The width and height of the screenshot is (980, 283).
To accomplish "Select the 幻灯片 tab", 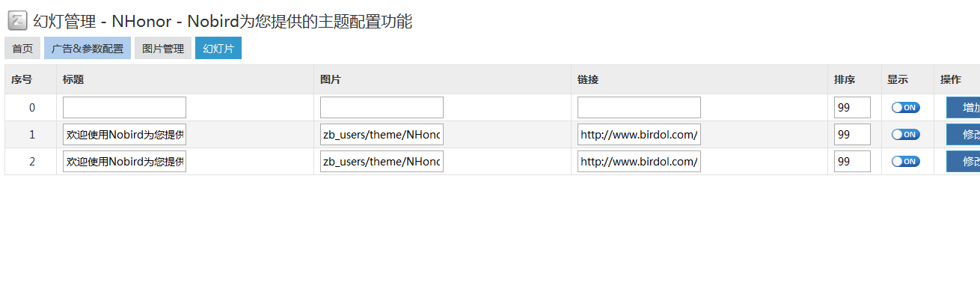I will click(x=218, y=49).
